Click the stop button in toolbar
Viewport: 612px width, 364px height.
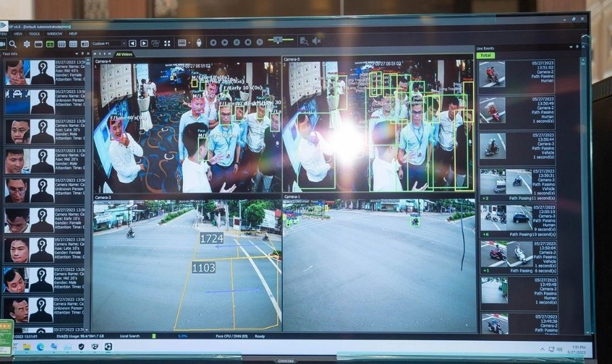pos(248,42)
